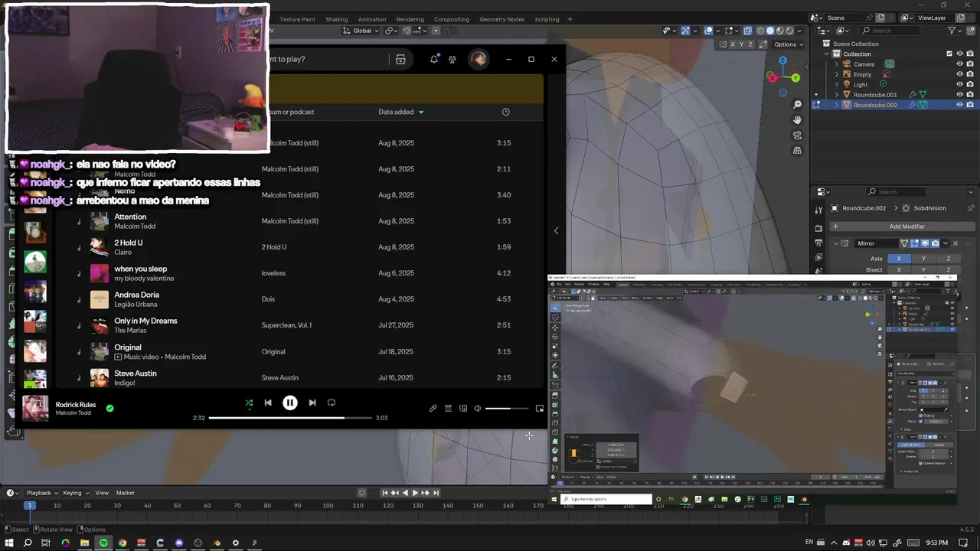Play the Blender timeline animation
The width and height of the screenshot is (980, 551).
coord(415,493)
